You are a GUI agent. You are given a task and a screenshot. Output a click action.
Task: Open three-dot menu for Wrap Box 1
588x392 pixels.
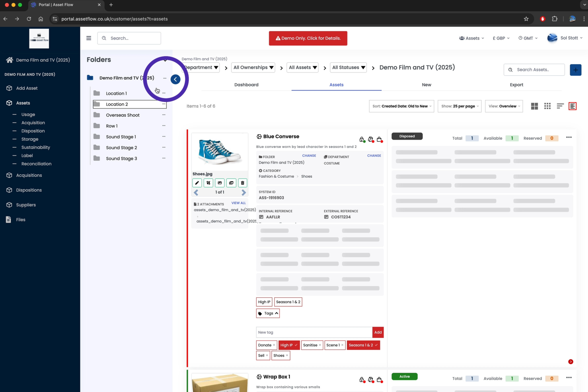pyautogui.click(x=569, y=377)
